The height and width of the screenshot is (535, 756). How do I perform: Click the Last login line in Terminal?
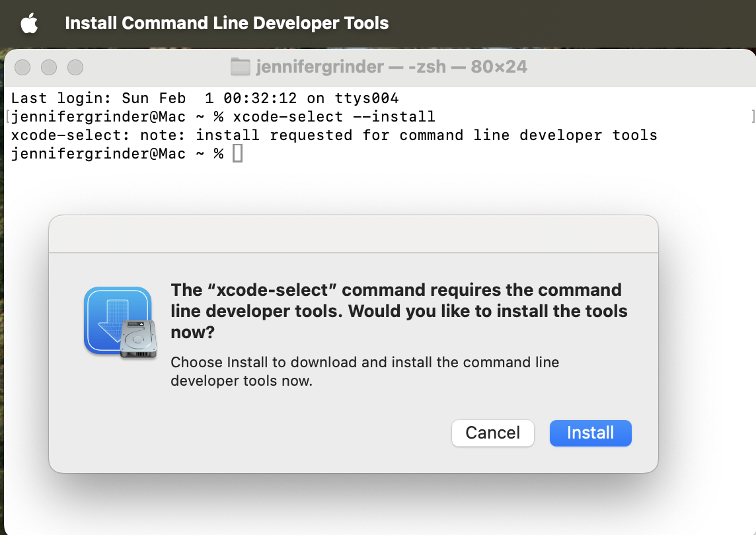click(205, 98)
